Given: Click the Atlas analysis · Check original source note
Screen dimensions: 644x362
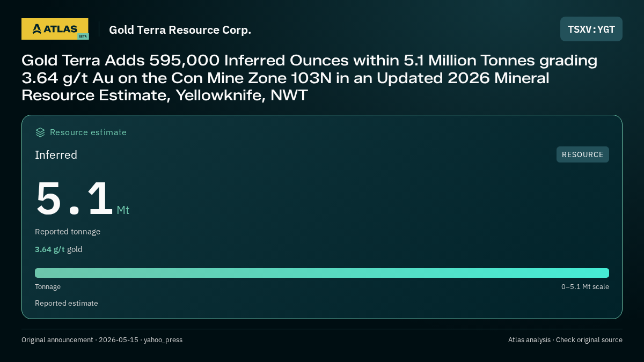Looking at the screenshot, I should pos(565,340).
